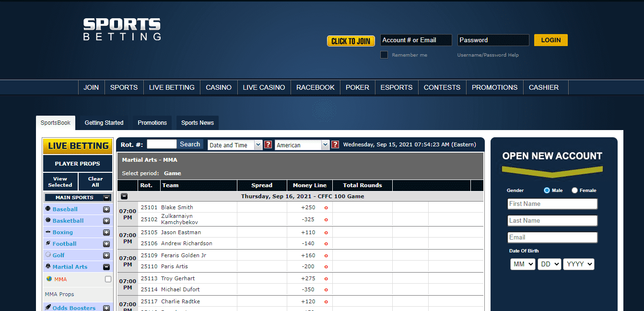Click the Boxing glove icon in sidebar

coord(48,232)
